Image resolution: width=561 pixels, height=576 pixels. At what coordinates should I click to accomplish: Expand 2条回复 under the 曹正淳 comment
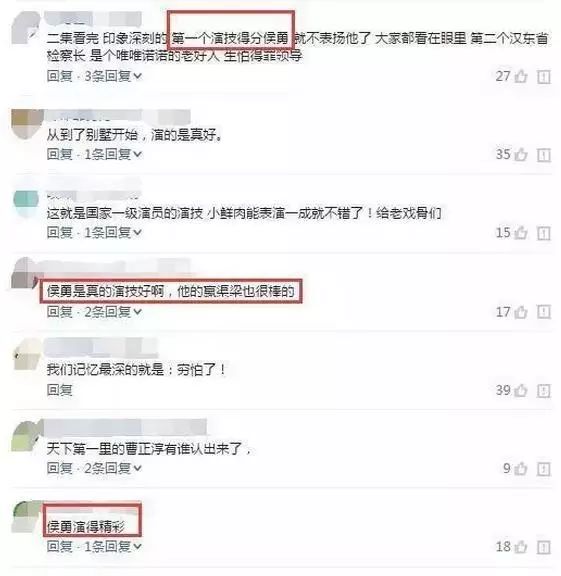pyautogui.click(x=113, y=468)
